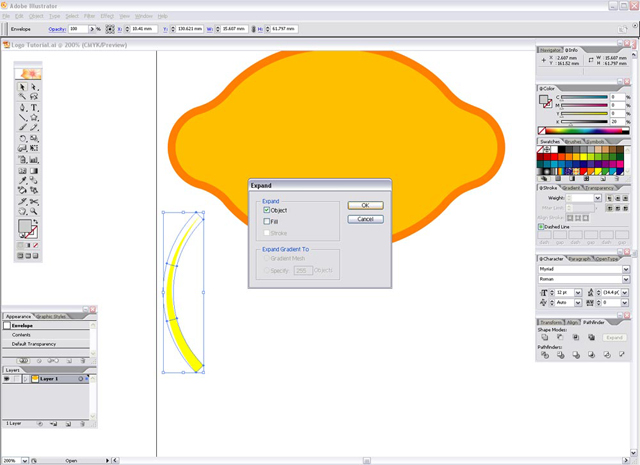
Task: Open the Effect menu
Action: (x=107, y=16)
